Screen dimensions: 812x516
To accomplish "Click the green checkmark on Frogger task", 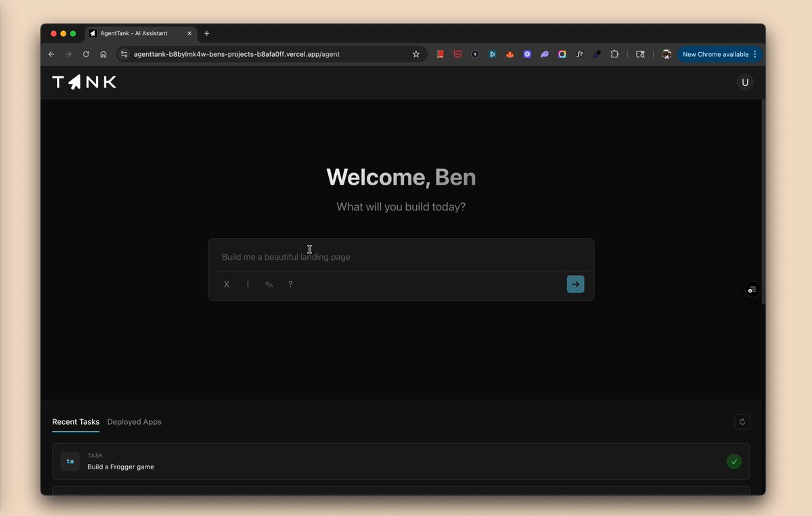I will [x=734, y=462].
